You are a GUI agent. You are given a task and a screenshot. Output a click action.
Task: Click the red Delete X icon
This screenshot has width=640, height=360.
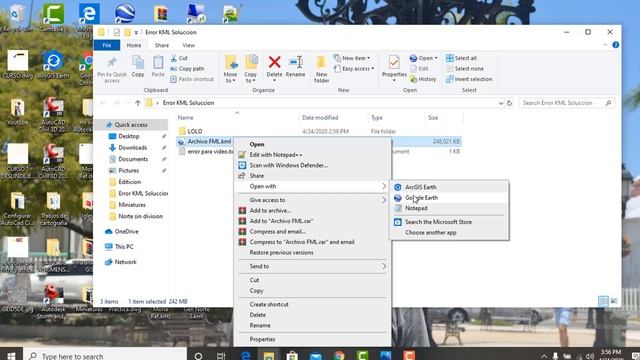point(275,62)
